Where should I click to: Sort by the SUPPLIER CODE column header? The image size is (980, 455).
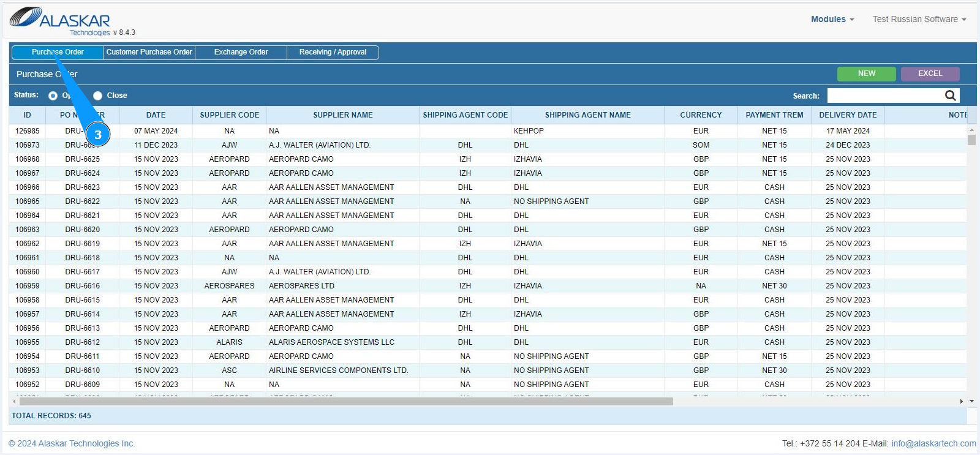pyautogui.click(x=229, y=115)
